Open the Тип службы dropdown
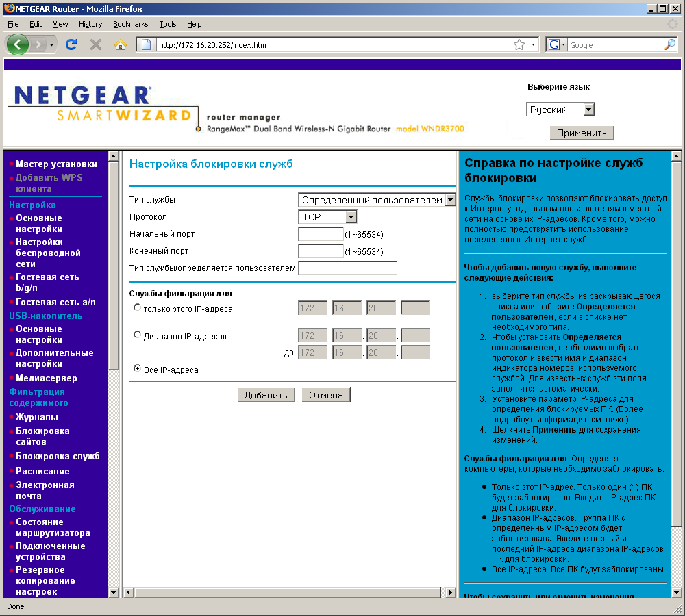This screenshot has height=616, width=685. coord(377,200)
